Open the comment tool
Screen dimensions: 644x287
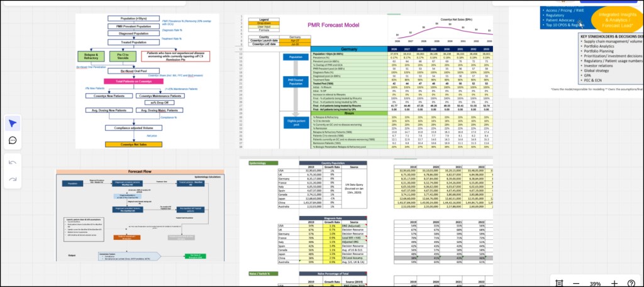[x=13, y=140]
